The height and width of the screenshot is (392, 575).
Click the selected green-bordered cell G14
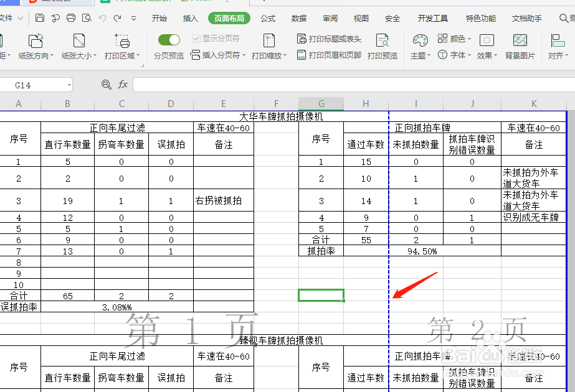321,296
